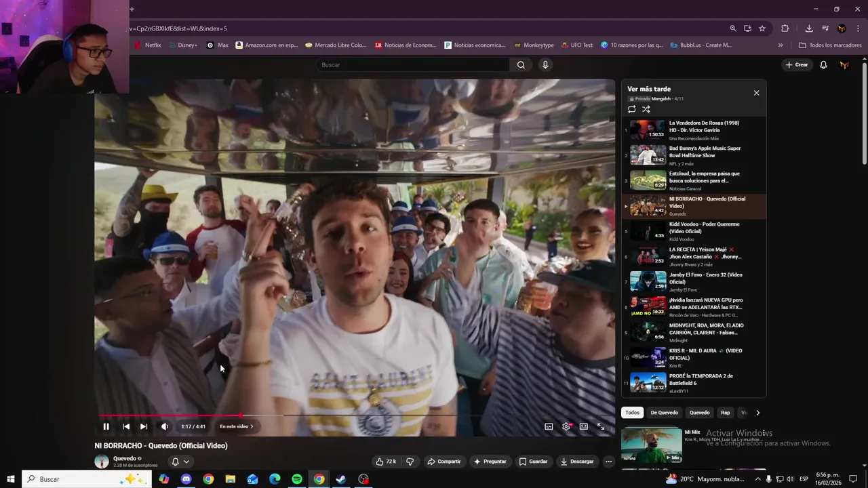Viewport: 868px width, 488px height.
Task: Click the search magnifier button
Action: (521, 64)
